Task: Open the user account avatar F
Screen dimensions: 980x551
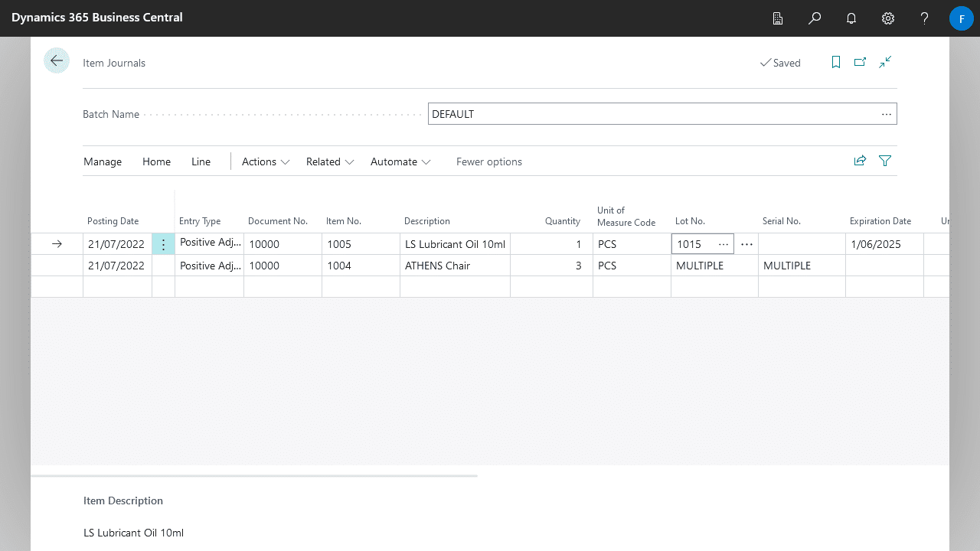Action: pyautogui.click(x=961, y=18)
